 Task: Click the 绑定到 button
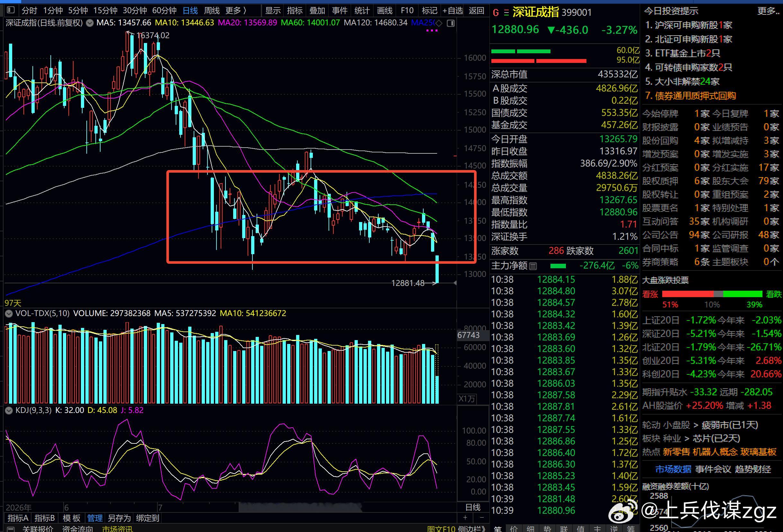(147, 518)
